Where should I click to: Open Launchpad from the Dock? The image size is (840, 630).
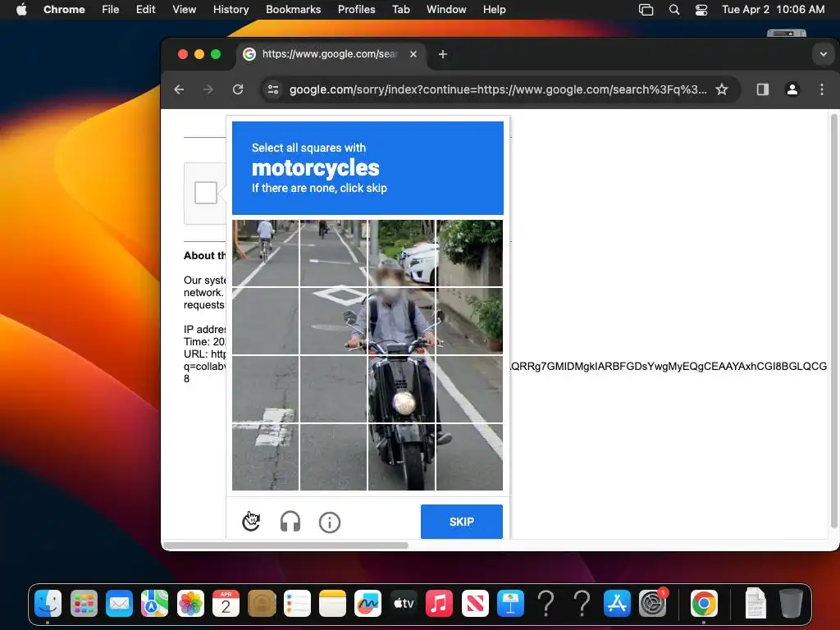(x=84, y=604)
